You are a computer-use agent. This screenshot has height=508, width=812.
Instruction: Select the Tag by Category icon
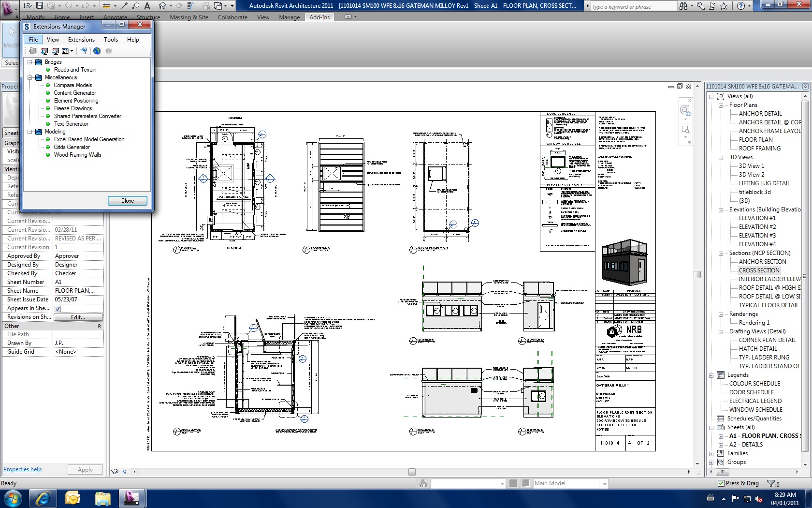(136, 6)
